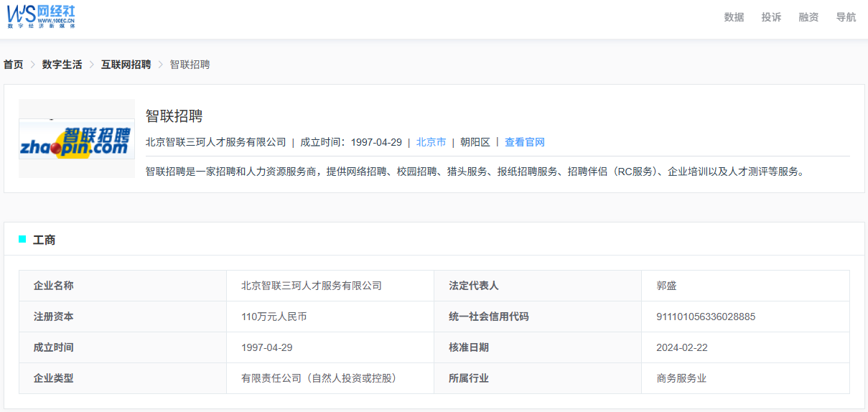Click the table date value 1997-04-29
The width and height of the screenshot is (868, 412).
pyautogui.click(x=267, y=347)
